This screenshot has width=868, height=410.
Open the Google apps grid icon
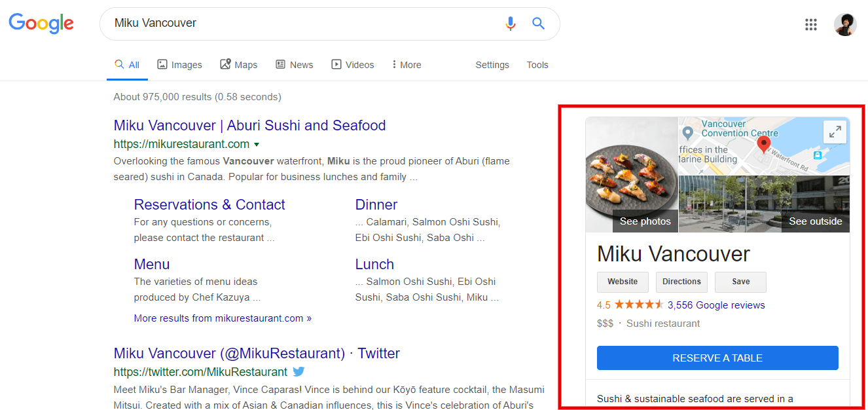(811, 25)
